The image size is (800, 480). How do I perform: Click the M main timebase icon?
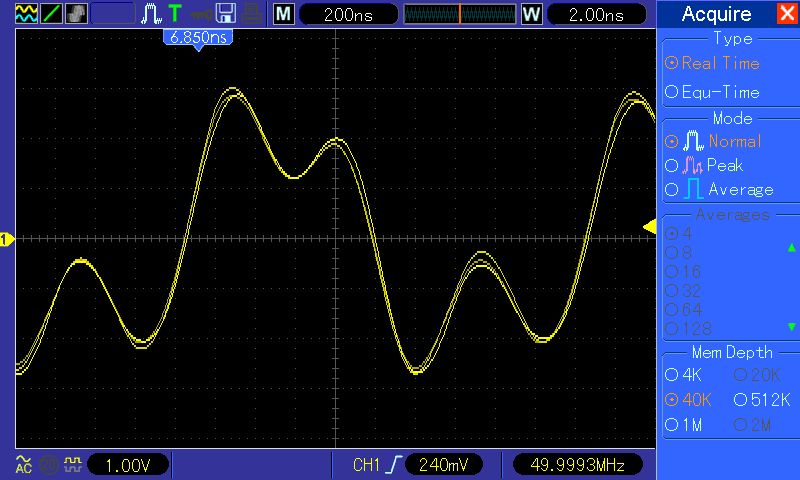click(283, 14)
